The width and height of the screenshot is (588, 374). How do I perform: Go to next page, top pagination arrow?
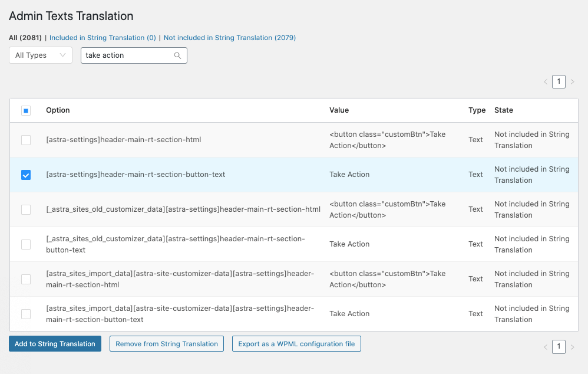coord(572,82)
